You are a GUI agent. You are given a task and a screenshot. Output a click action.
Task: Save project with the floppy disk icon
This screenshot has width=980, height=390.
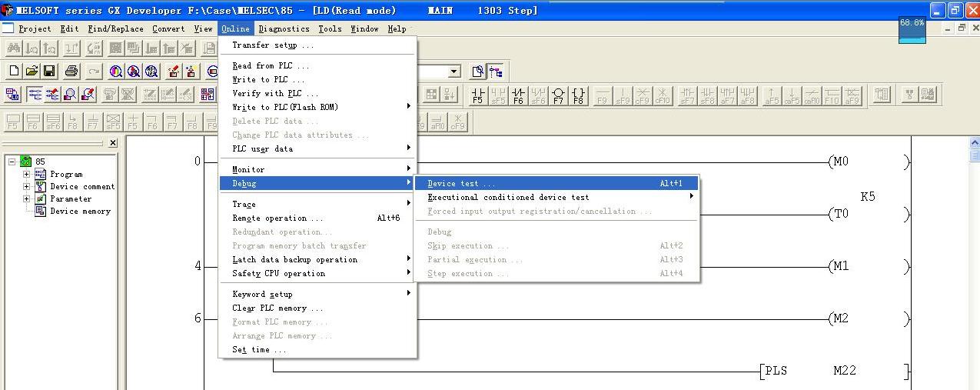tap(49, 72)
